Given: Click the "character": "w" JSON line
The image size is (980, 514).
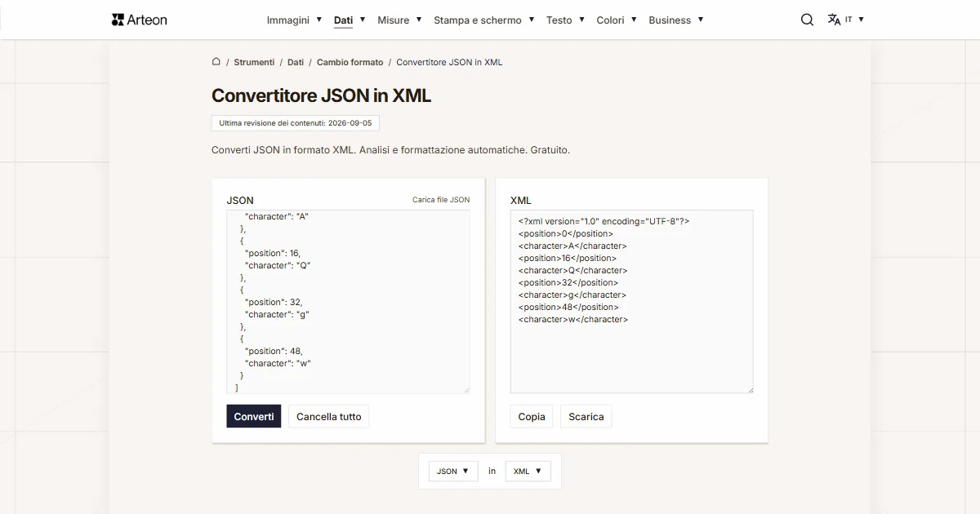Looking at the screenshot, I should click(278, 363).
